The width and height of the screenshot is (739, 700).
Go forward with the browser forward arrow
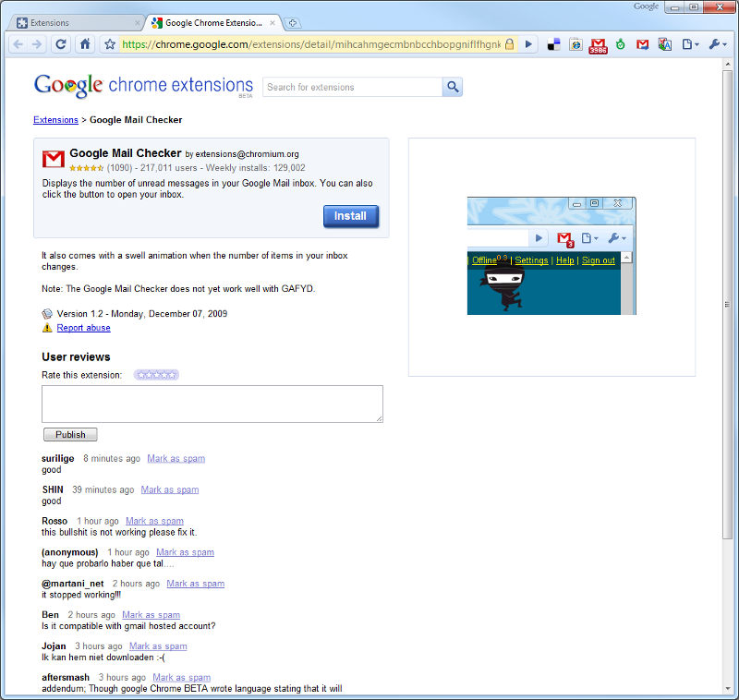click(x=36, y=44)
